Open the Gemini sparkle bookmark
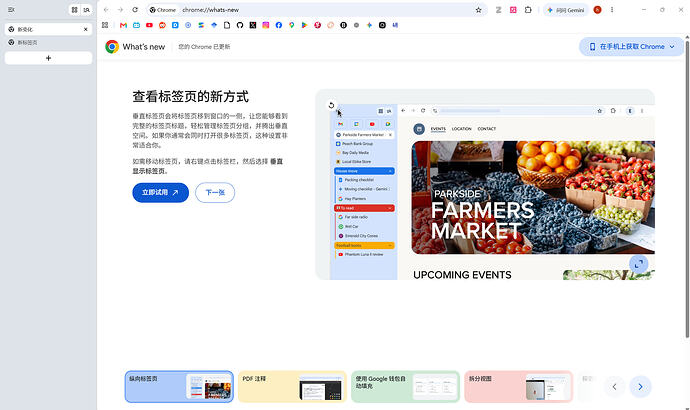This screenshot has height=410, width=690. point(369,25)
